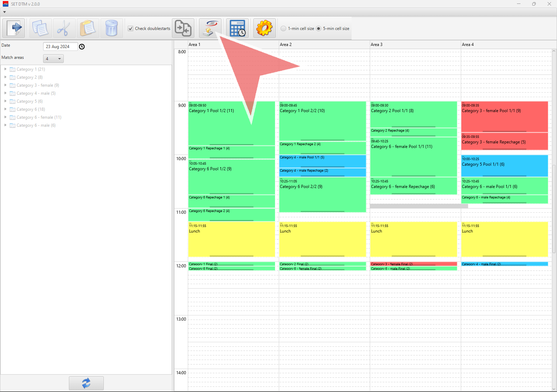The height and width of the screenshot is (392, 557).
Task: Click the Copy pages icon
Action: pos(40,28)
